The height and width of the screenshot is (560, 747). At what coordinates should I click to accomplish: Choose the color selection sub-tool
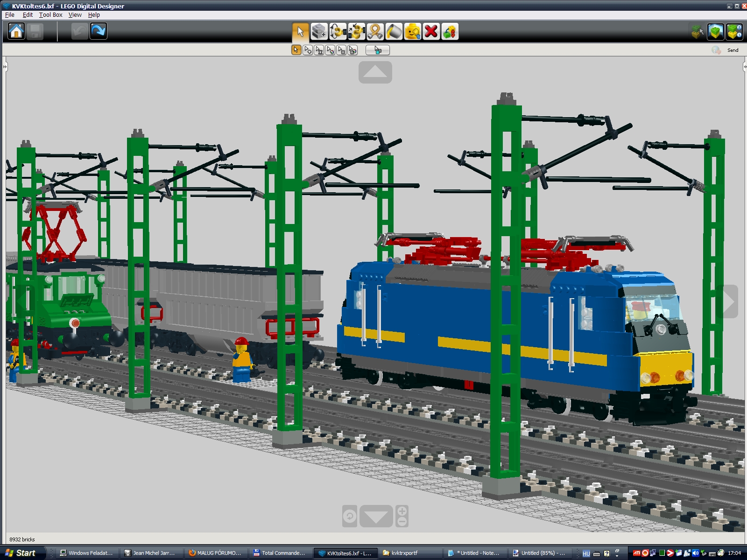[330, 50]
